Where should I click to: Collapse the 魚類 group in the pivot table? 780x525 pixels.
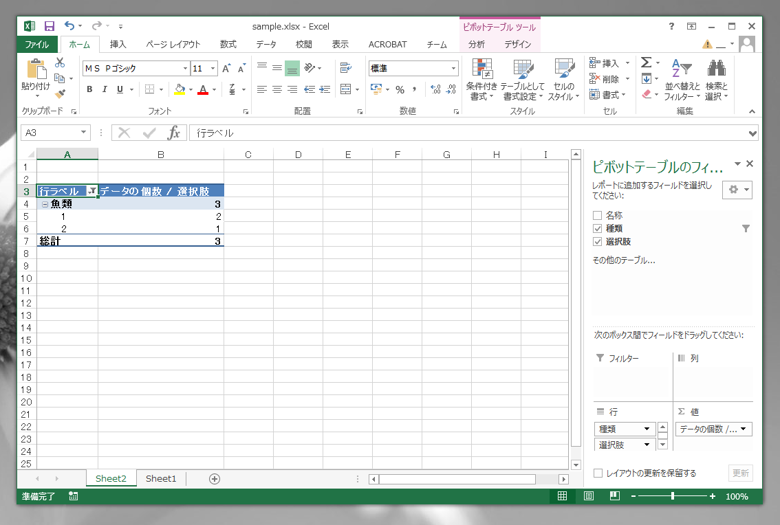tap(45, 204)
